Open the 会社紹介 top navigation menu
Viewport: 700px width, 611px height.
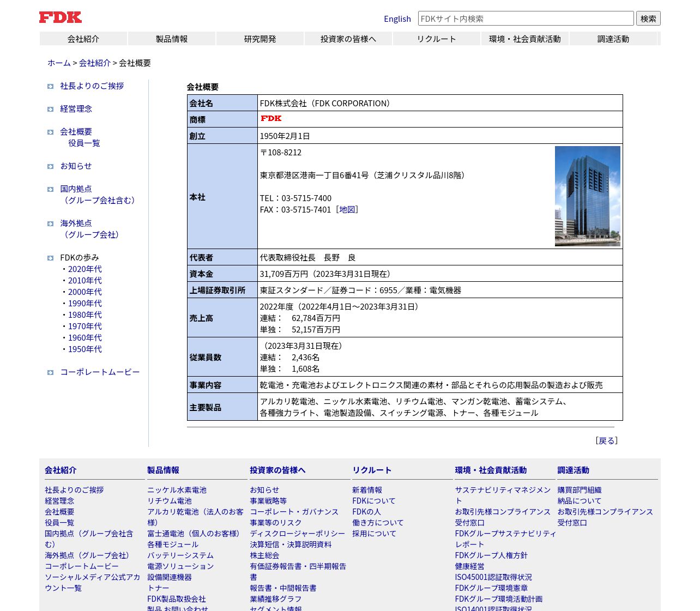coord(83,39)
